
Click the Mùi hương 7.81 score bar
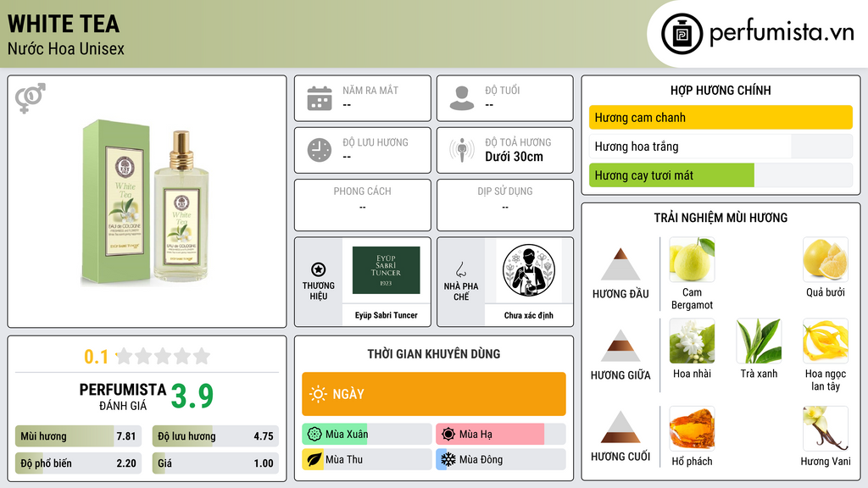click(x=78, y=436)
